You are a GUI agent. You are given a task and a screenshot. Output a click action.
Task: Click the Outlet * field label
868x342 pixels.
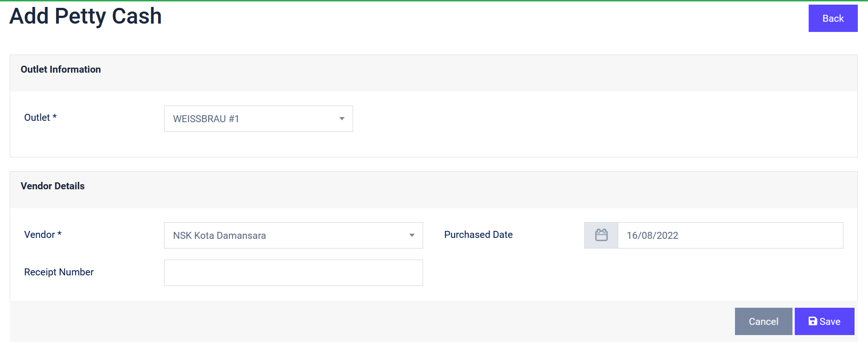pyautogui.click(x=40, y=118)
